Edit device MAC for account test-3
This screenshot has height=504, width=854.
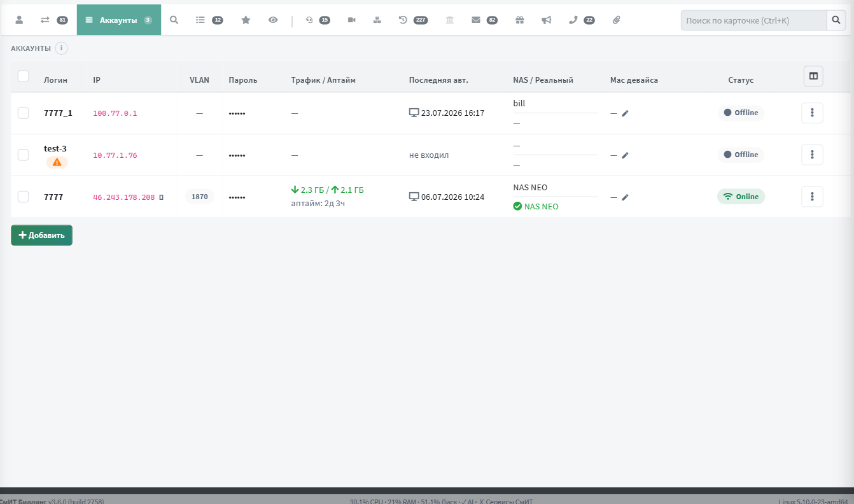pyautogui.click(x=625, y=155)
